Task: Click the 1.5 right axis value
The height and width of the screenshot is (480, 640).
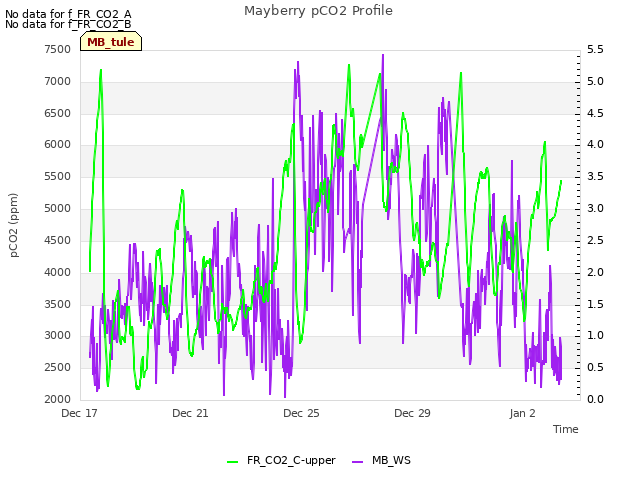Action: [x=595, y=304]
